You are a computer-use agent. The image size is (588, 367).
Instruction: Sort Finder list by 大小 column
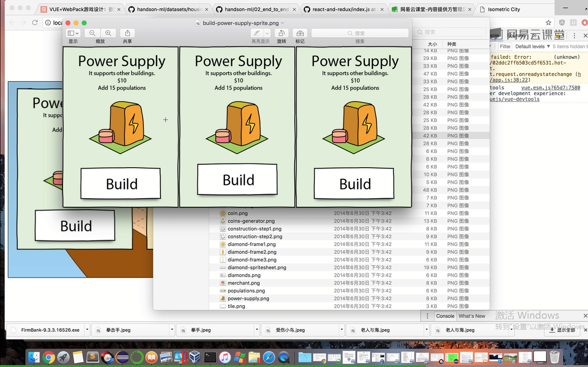point(432,44)
